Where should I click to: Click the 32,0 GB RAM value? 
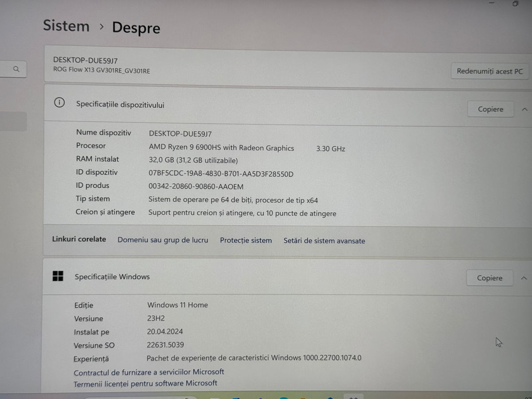click(193, 160)
